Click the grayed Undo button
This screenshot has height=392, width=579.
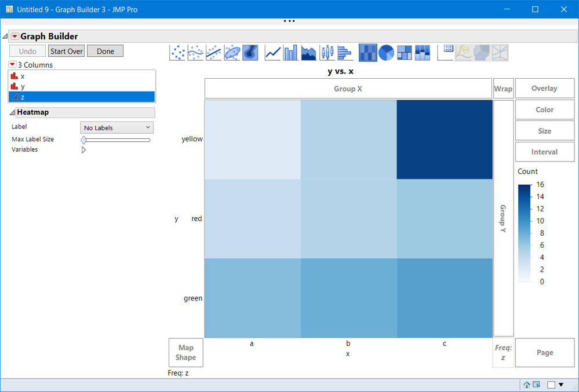coord(27,51)
